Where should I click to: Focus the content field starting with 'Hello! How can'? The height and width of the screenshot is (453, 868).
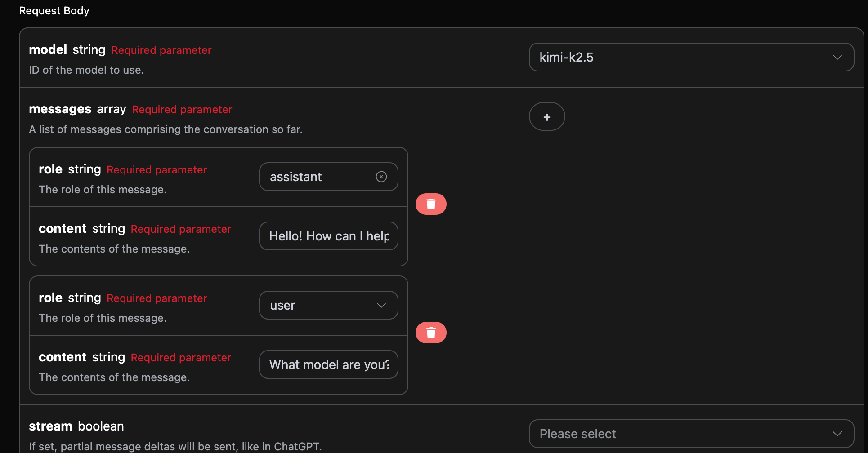click(328, 236)
